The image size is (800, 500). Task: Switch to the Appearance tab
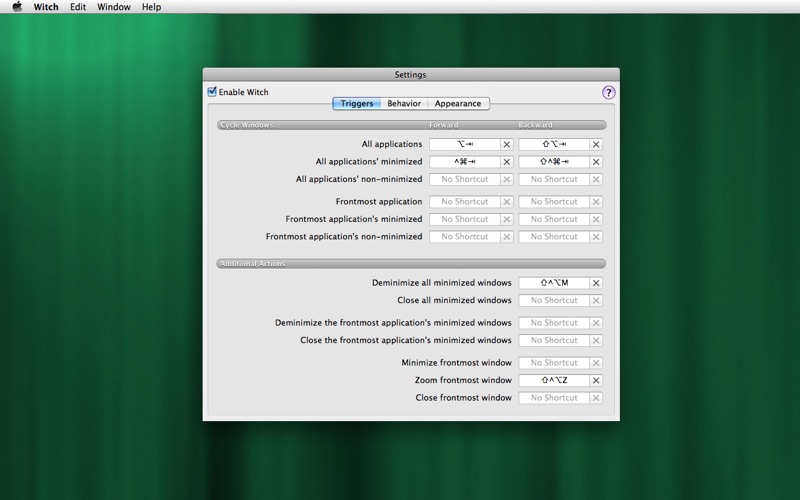(x=458, y=103)
